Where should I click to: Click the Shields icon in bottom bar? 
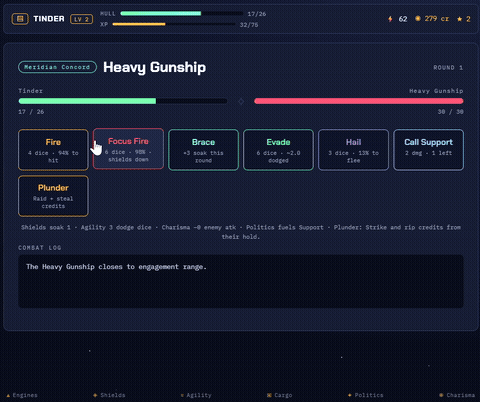95,395
